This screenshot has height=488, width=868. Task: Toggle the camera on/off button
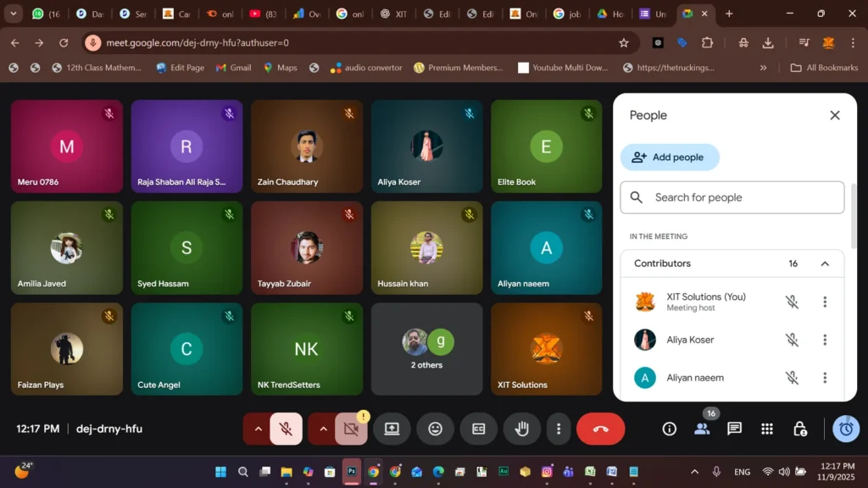click(351, 429)
